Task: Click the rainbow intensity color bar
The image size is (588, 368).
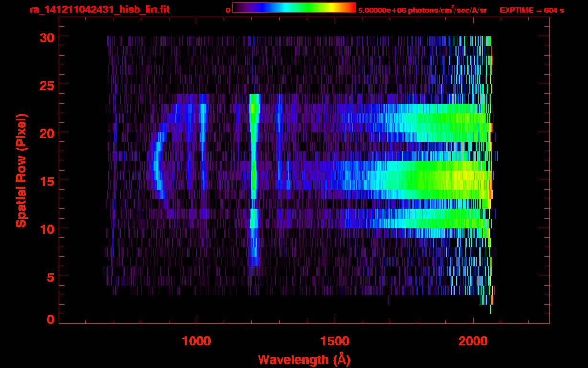Action: (x=294, y=8)
